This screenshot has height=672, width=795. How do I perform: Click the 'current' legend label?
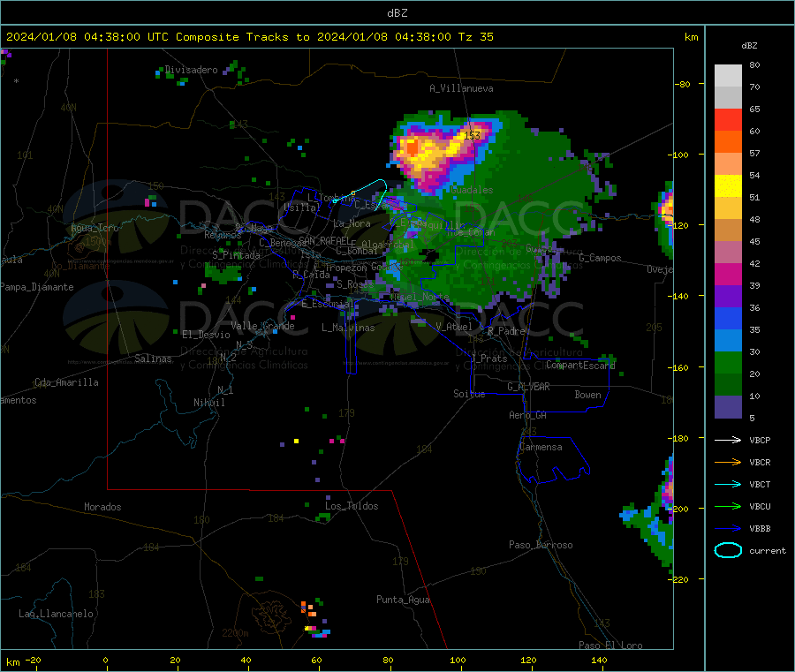[768, 551]
